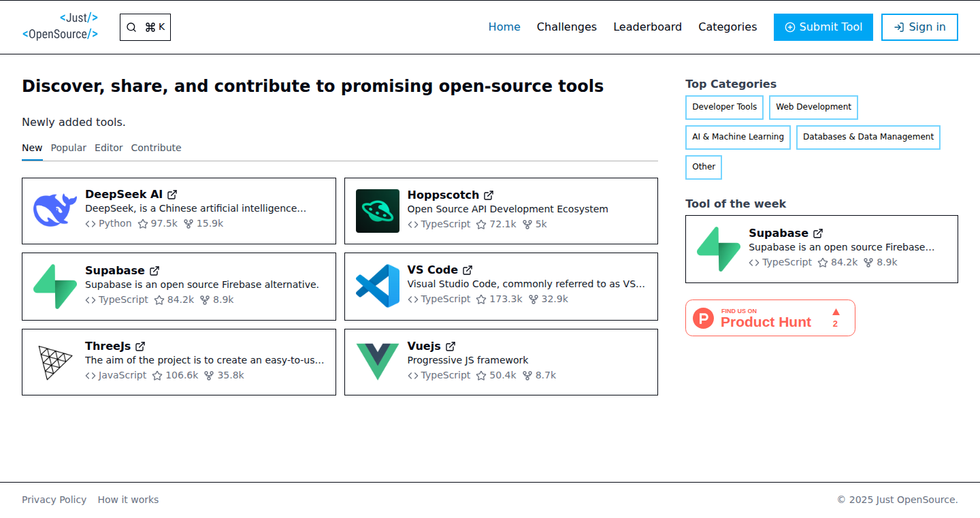Open the Challenges page
Screen dimensions: 980x518
(x=567, y=27)
